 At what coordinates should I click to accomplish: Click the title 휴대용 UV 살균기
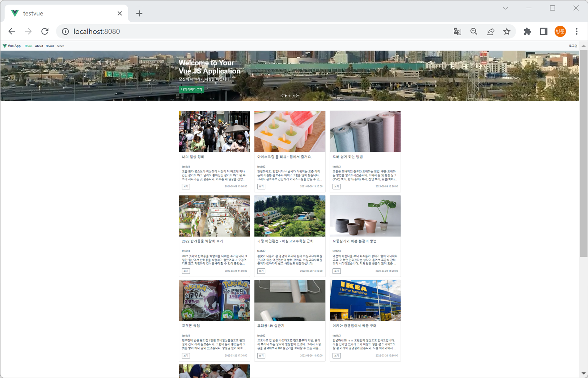pos(271,326)
